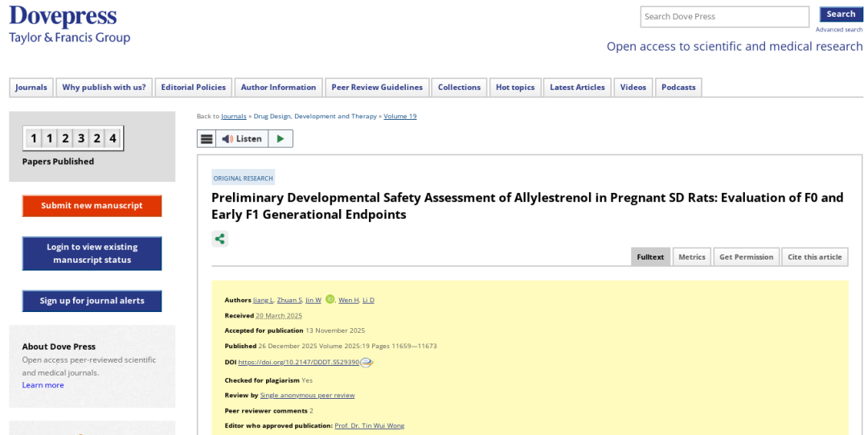Open the ReadSpeaker hamburger menu icon
This screenshot has width=868, height=435.
(x=207, y=138)
